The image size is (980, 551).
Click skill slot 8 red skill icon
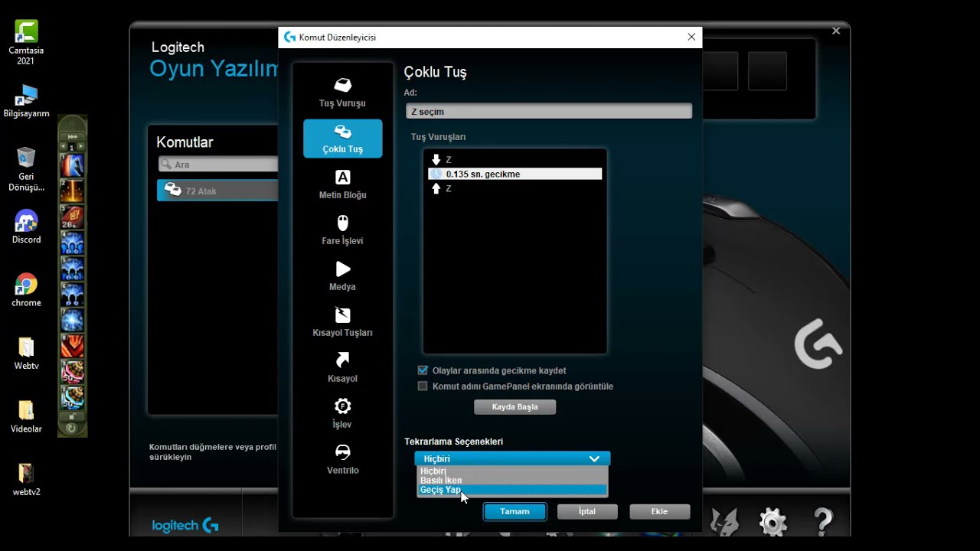pyautogui.click(x=72, y=346)
